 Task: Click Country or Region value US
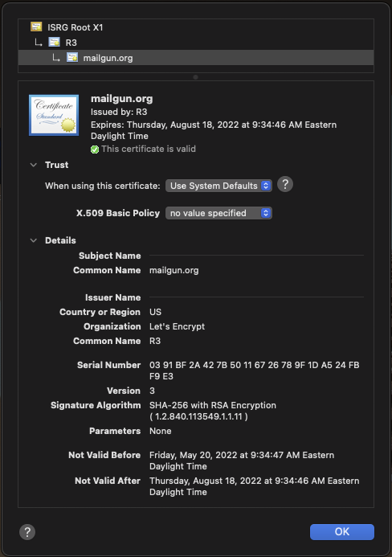point(155,312)
